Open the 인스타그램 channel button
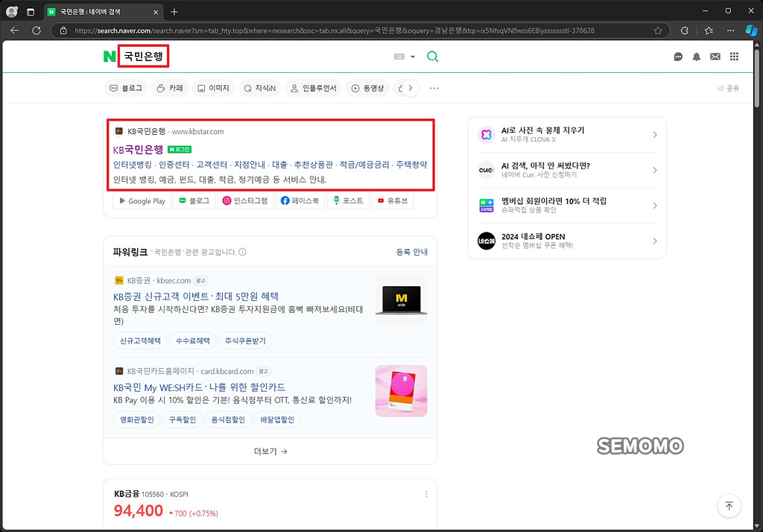Image resolution: width=763 pixels, height=532 pixels. coord(245,200)
